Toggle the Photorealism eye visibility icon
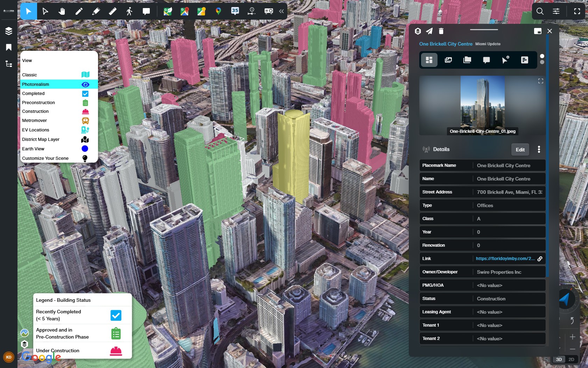The width and height of the screenshot is (588, 368). coord(85,84)
